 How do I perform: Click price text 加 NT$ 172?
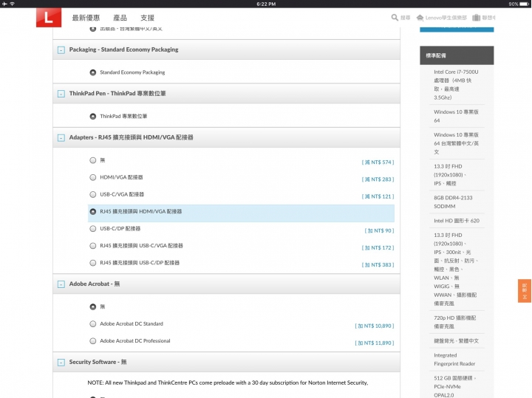coord(378,248)
